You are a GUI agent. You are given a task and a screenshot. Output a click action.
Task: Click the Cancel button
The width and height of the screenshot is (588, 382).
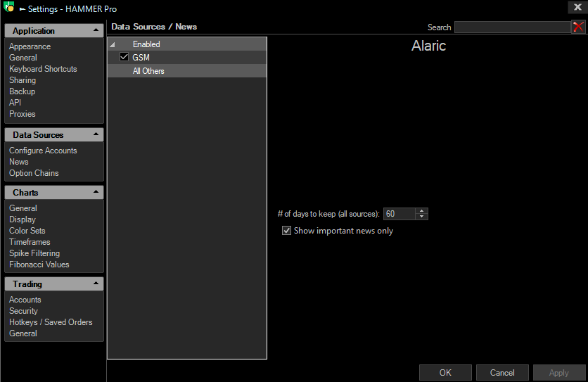point(502,373)
